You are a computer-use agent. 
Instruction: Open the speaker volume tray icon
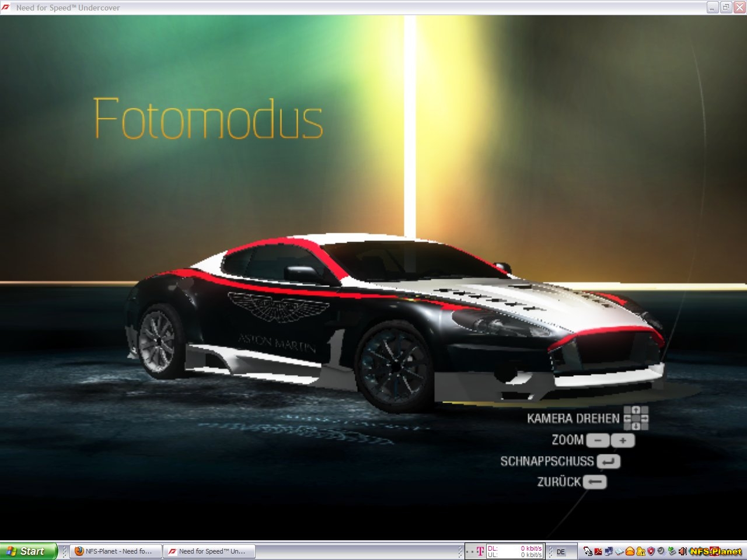coord(683,551)
